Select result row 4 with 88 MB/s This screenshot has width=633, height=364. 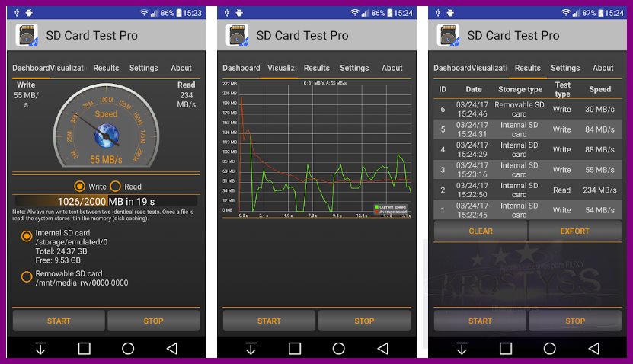[528, 149]
